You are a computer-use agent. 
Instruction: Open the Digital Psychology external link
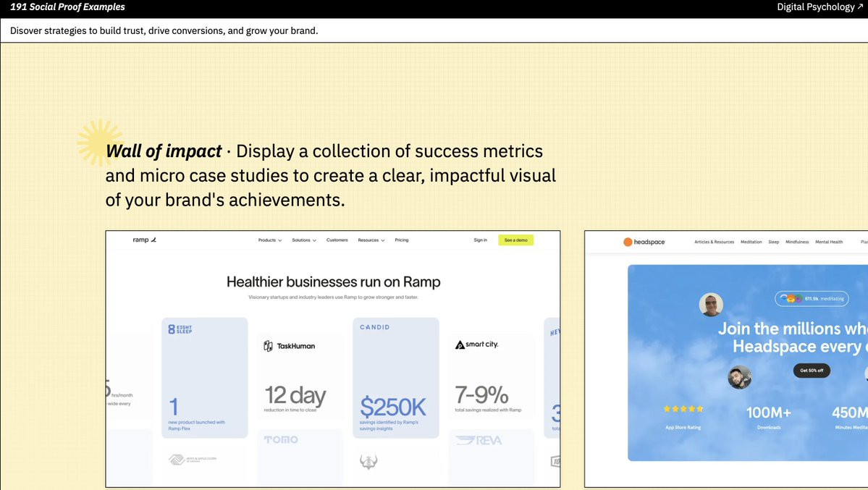click(819, 7)
